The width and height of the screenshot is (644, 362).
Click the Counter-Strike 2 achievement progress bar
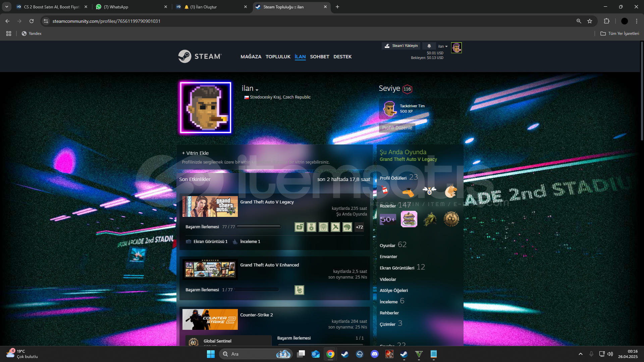(x=320, y=344)
